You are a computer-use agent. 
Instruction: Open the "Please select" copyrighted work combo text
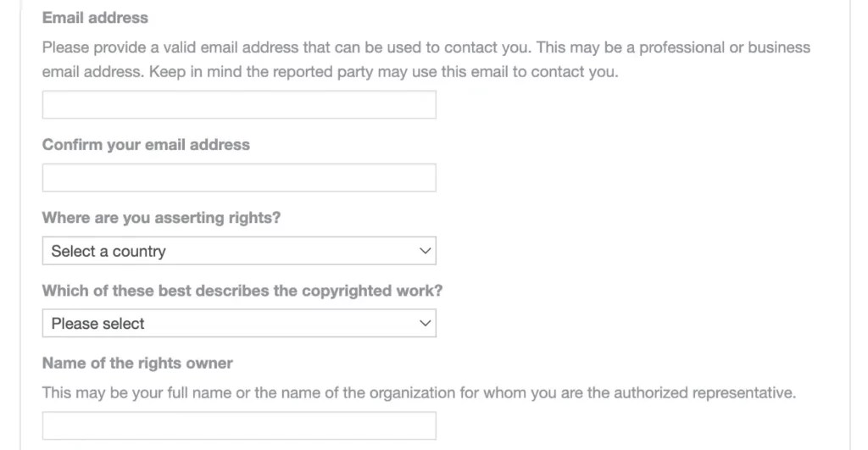tap(98, 323)
